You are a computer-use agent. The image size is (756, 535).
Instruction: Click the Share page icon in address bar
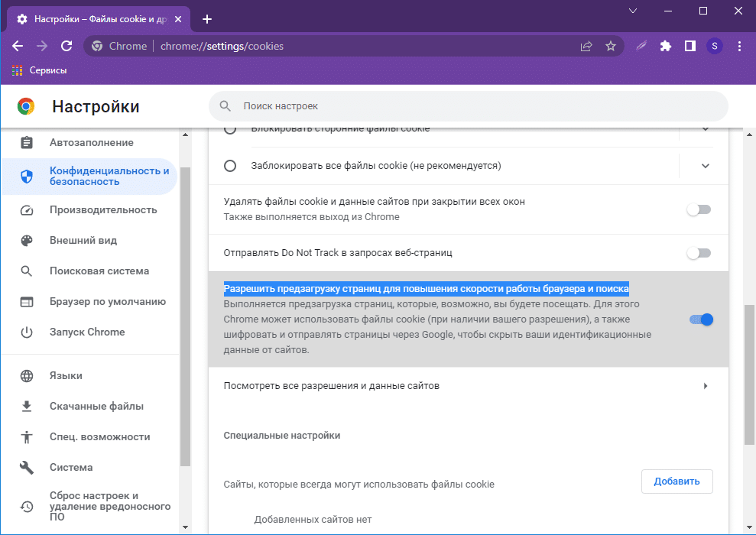coord(586,46)
